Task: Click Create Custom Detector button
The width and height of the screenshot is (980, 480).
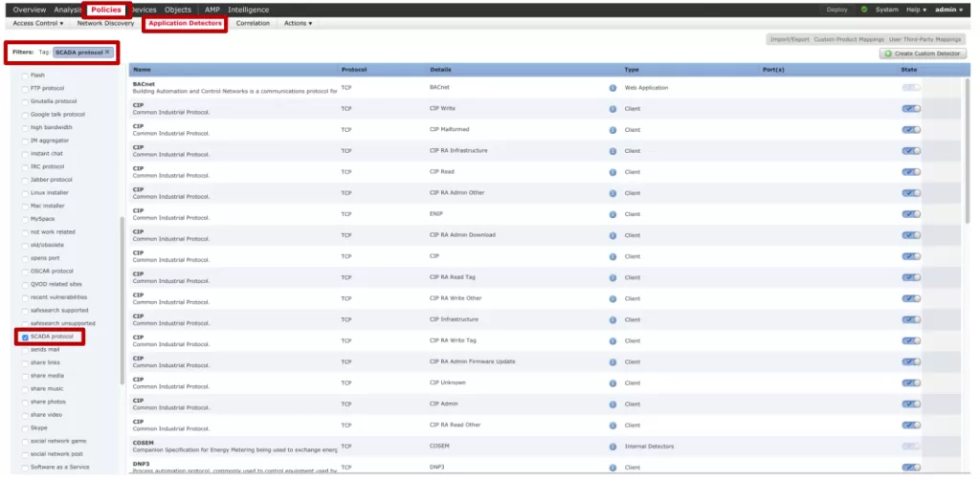Action: click(x=922, y=54)
